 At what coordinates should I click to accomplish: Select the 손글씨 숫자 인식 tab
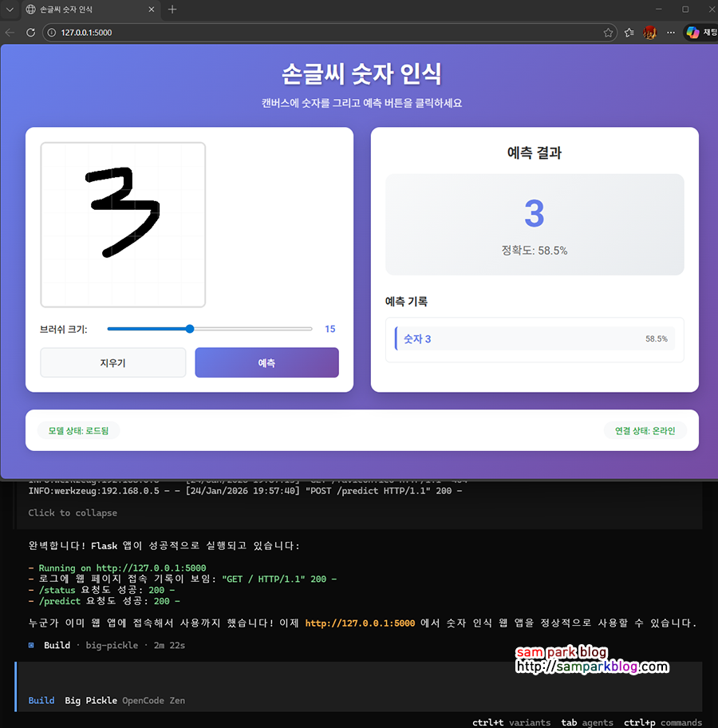[x=90, y=10]
